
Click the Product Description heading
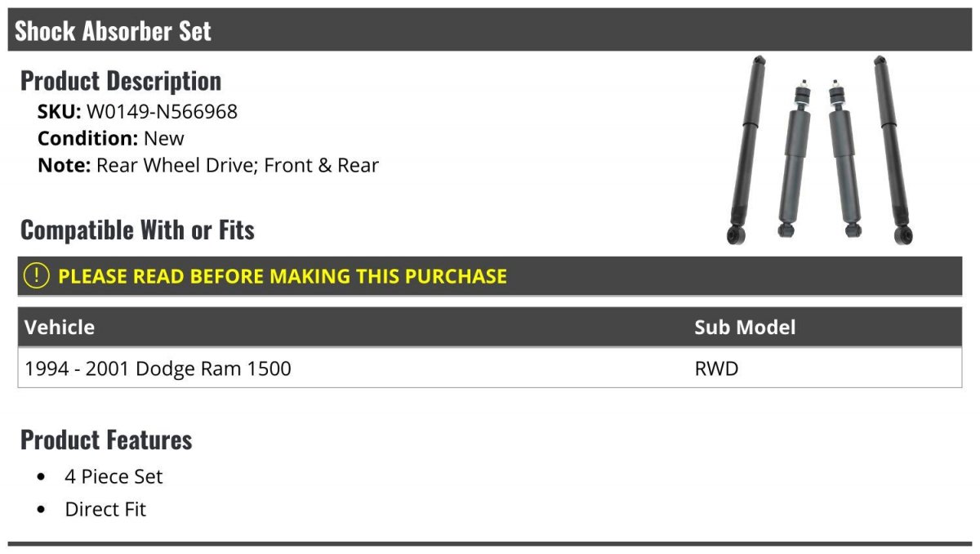pyautogui.click(x=121, y=81)
